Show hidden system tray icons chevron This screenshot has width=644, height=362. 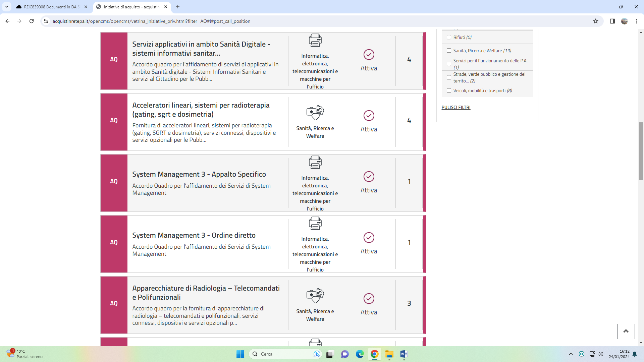tap(571, 354)
